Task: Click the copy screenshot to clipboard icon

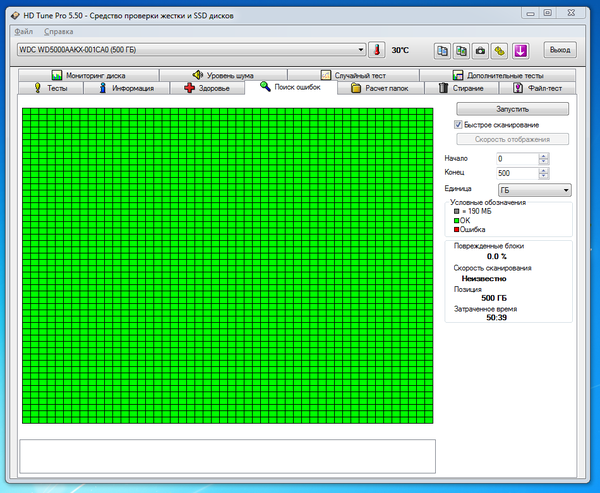Action: (461, 50)
